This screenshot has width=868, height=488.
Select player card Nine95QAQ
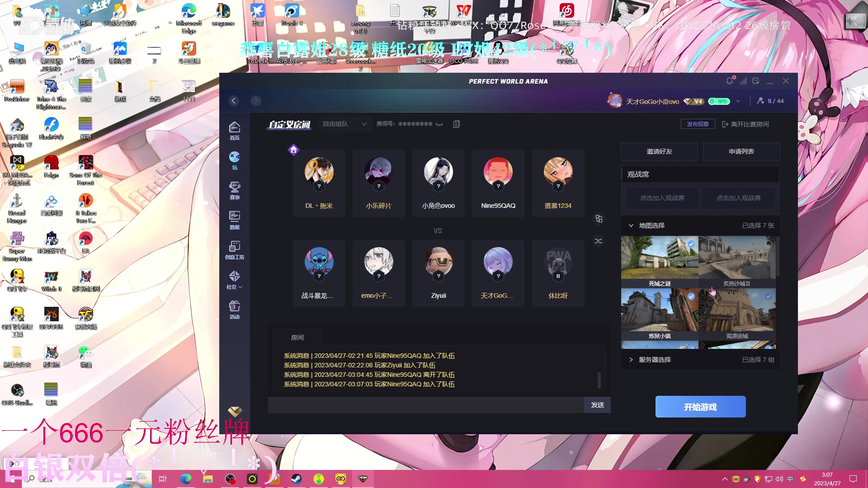click(498, 183)
